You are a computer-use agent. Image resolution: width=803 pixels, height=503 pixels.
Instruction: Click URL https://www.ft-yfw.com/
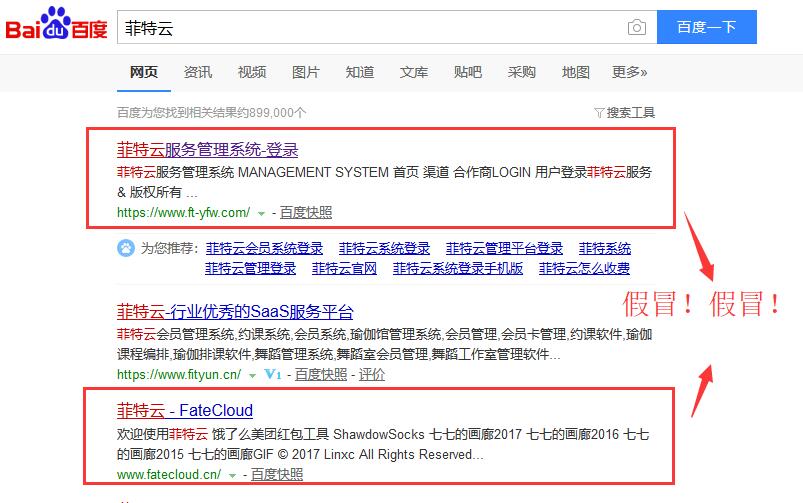(183, 213)
